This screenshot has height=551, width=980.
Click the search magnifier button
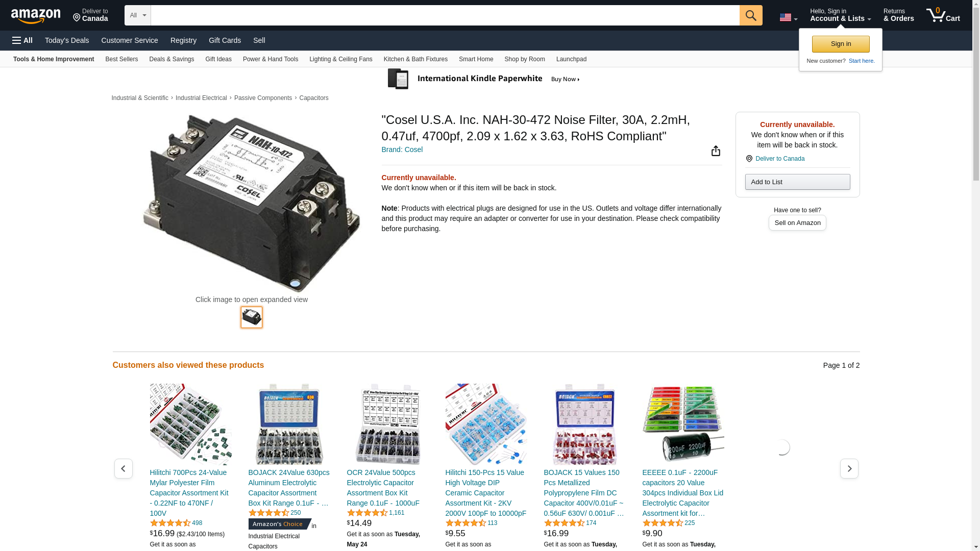(751, 15)
